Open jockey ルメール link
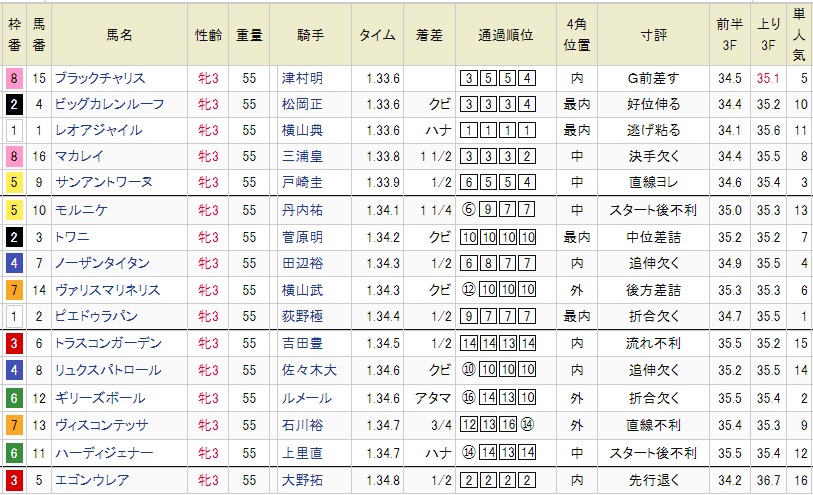813x495 pixels. [302, 398]
